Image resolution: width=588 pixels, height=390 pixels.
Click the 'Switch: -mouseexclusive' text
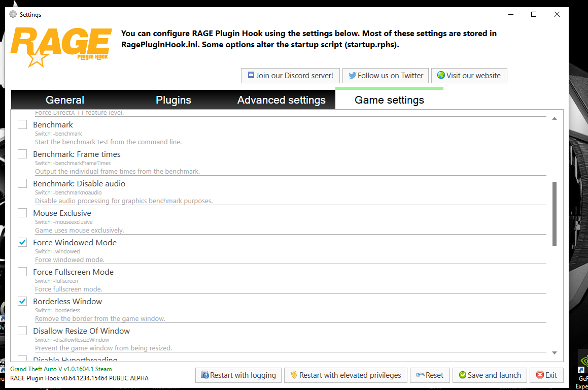tap(64, 222)
